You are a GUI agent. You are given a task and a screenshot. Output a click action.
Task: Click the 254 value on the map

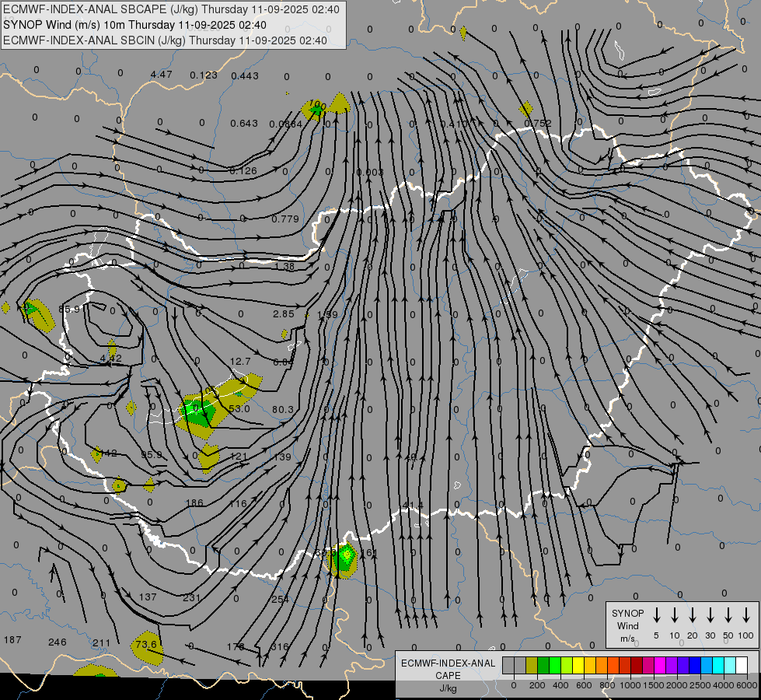point(280,600)
